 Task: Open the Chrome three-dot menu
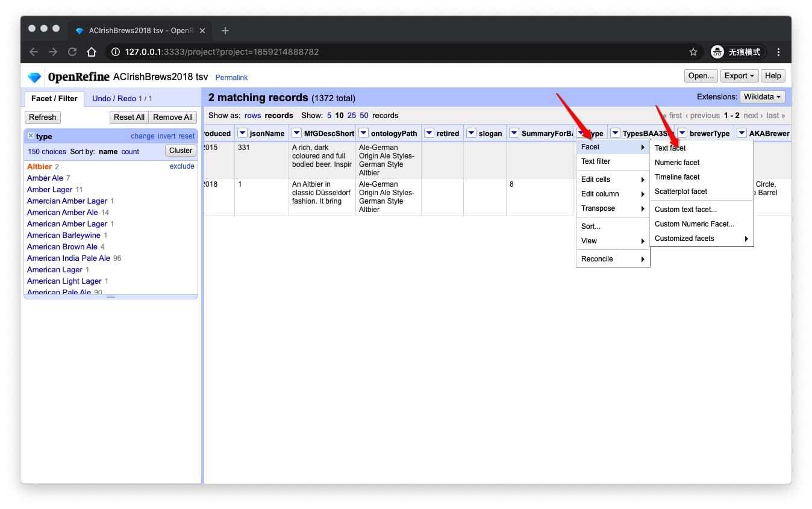(x=778, y=52)
